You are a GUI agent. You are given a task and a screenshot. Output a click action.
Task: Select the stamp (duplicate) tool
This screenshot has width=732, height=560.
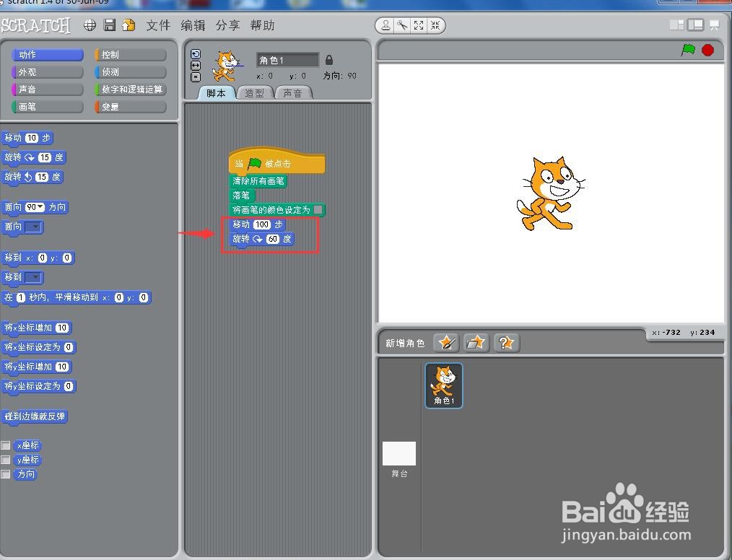click(386, 25)
